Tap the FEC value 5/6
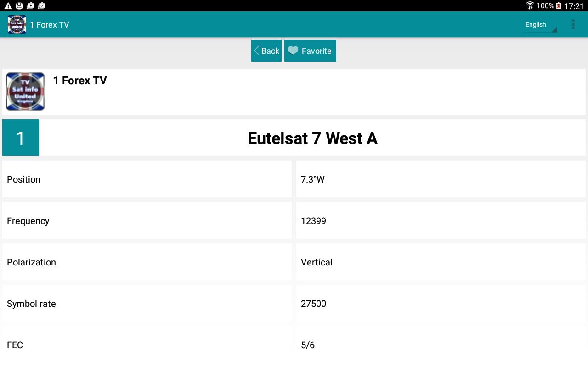The height and width of the screenshot is (368, 588). tap(308, 345)
